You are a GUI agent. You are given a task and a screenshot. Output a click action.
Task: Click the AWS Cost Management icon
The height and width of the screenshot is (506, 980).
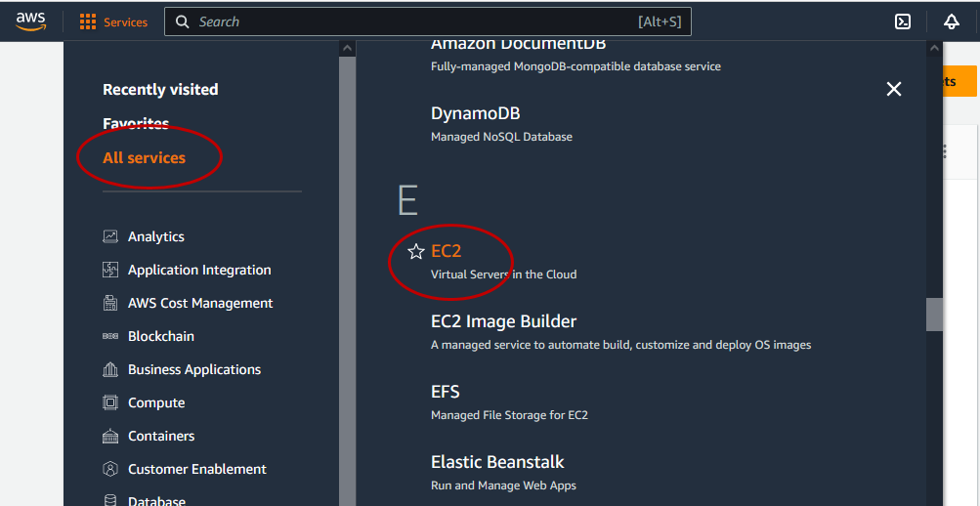[x=110, y=303]
